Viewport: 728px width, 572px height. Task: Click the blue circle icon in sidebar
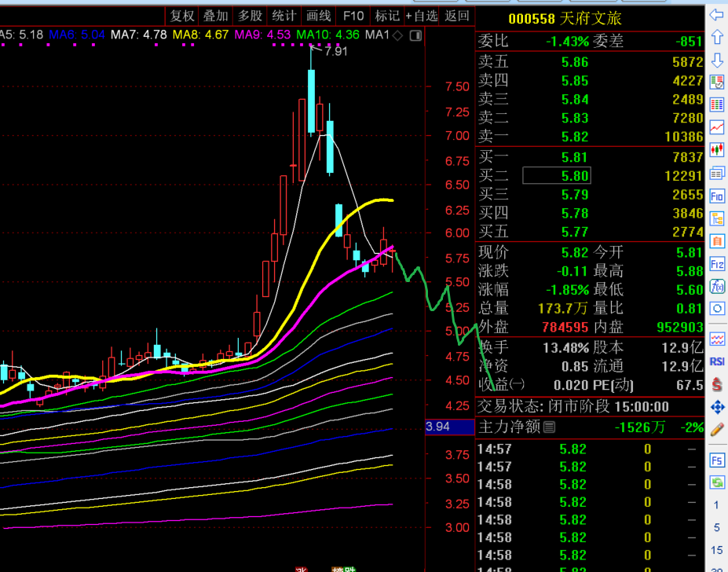coord(717,309)
